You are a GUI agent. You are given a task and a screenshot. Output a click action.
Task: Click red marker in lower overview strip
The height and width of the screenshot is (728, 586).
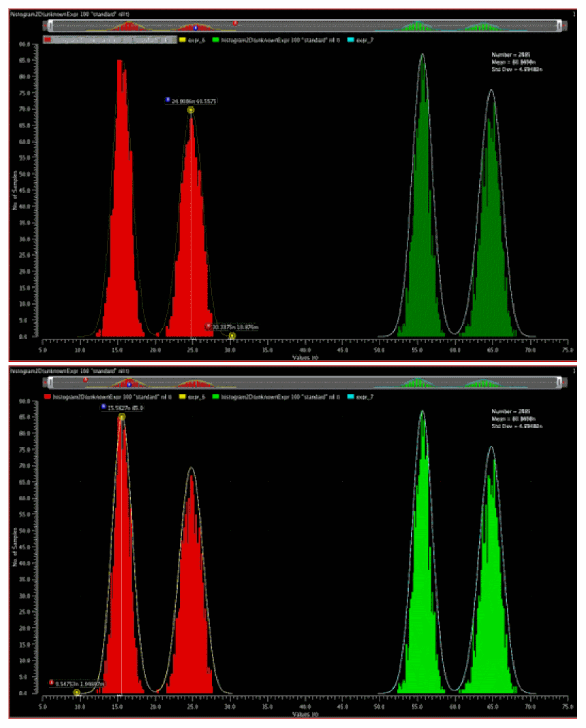pos(85,380)
